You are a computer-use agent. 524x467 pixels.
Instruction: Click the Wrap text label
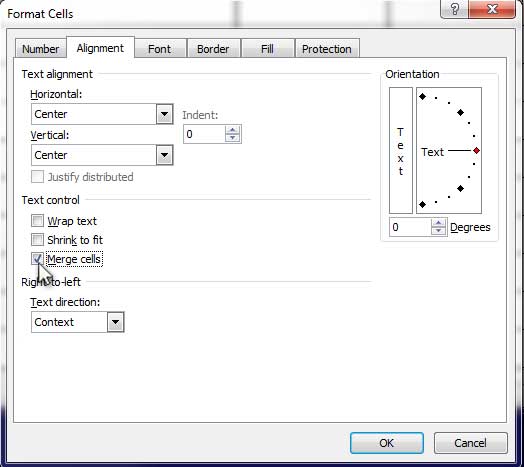[x=72, y=221]
